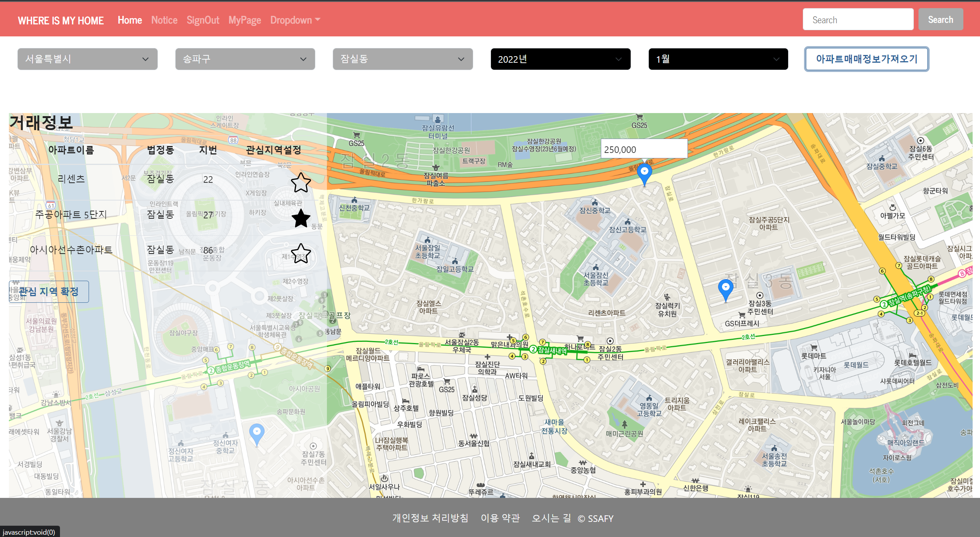Open the 1월 month selector
Viewport: 980px width, 537px height.
718,59
